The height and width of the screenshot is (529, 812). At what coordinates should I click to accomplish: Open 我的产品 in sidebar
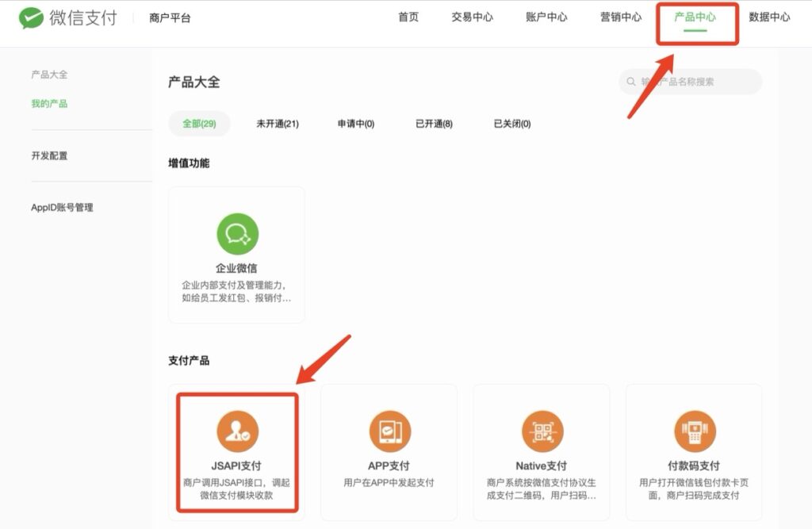[x=49, y=104]
